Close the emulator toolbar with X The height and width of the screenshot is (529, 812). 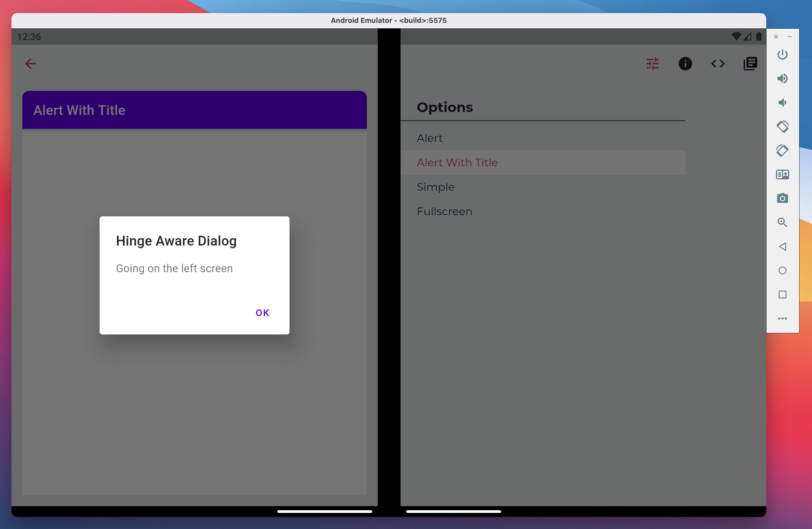point(776,37)
